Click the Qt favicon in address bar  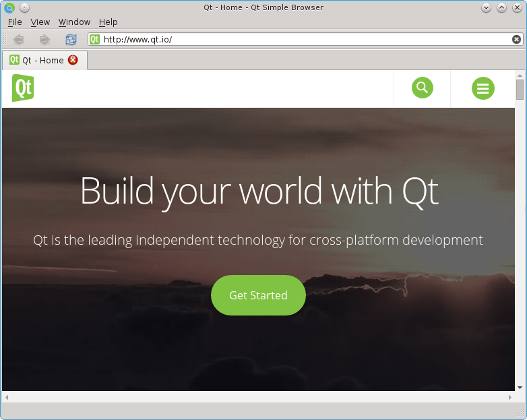tap(95, 40)
